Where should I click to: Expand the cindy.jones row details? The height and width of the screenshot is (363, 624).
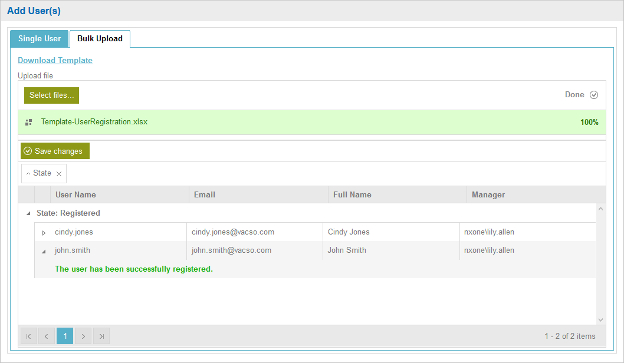(43, 232)
